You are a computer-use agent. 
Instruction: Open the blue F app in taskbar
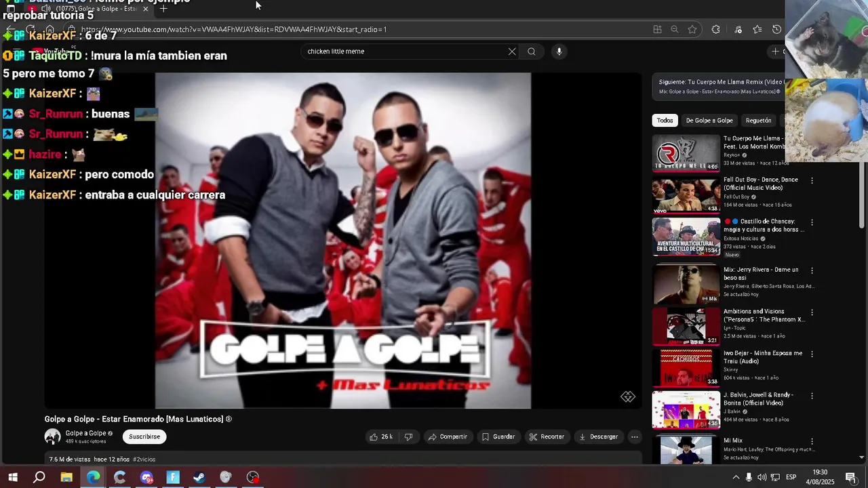coord(173,477)
